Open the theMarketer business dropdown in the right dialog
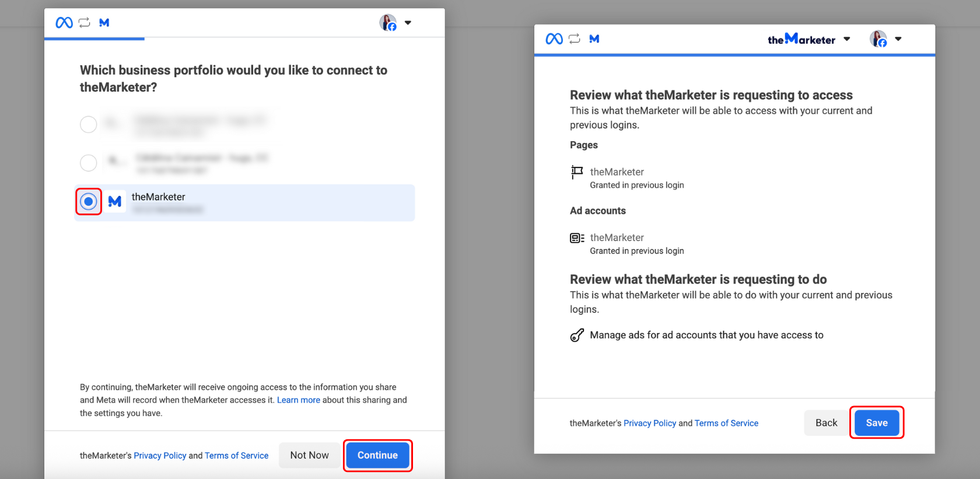 click(809, 39)
